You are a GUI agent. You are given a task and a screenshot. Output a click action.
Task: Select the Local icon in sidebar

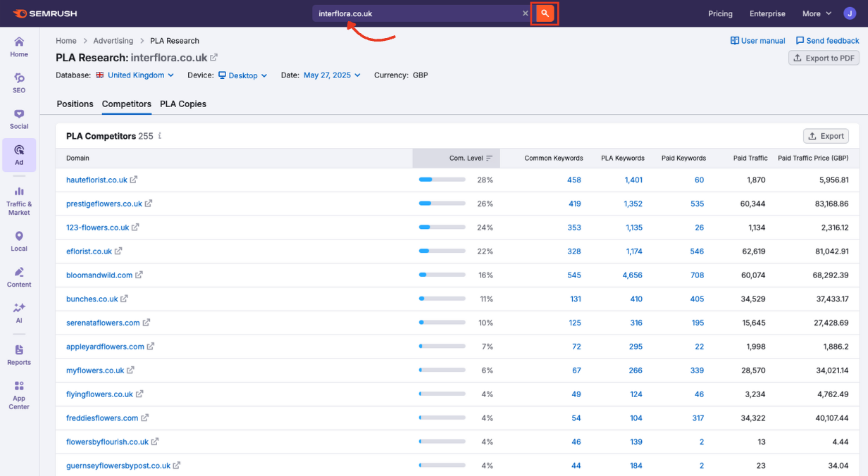(18, 239)
